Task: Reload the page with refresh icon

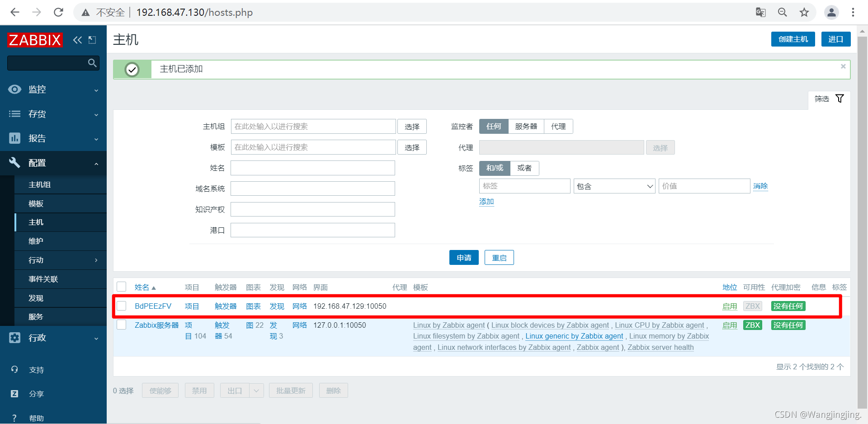Action: tap(58, 12)
